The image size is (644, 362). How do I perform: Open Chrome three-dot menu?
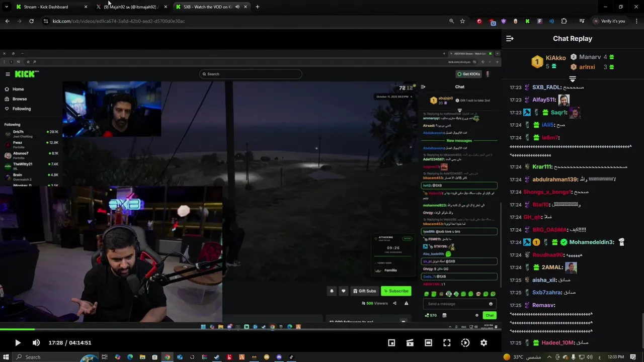click(x=635, y=21)
